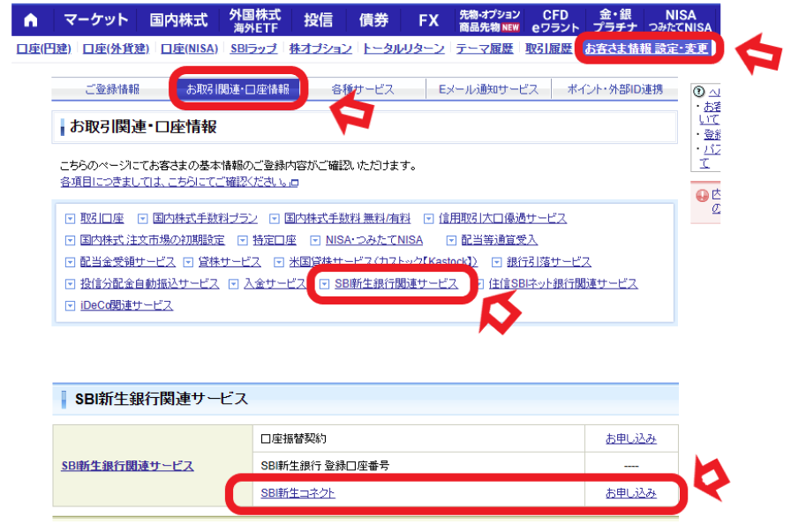Jump to 銀行引落サービス section
806x532 pixels.
[549, 262]
